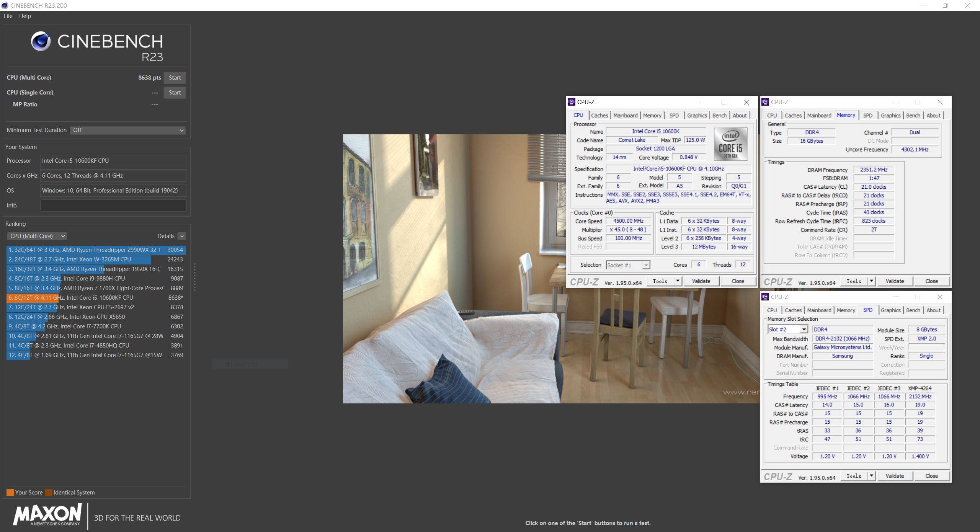980x532 pixels.
Task: Minimize the Cinebench window
Action: (923, 5)
